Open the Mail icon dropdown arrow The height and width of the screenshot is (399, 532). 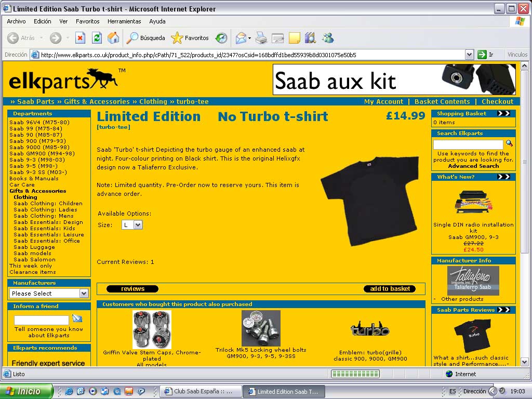pyautogui.click(x=250, y=38)
